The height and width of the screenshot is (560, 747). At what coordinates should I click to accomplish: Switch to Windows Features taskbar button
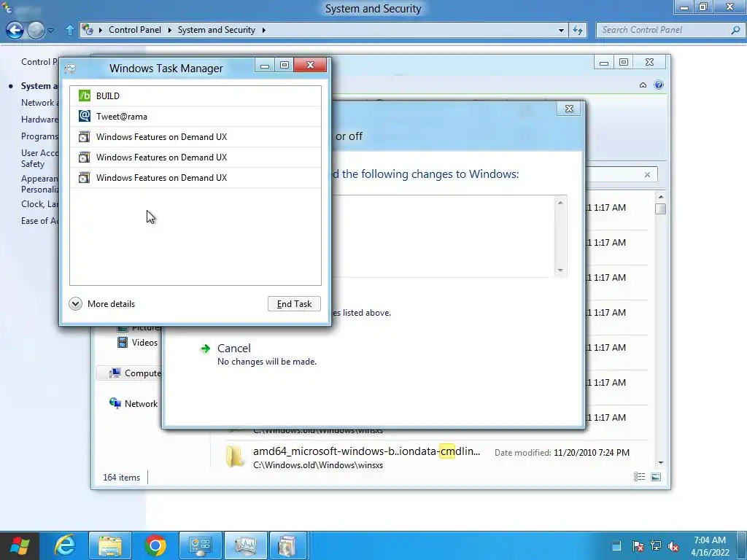click(287, 545)
